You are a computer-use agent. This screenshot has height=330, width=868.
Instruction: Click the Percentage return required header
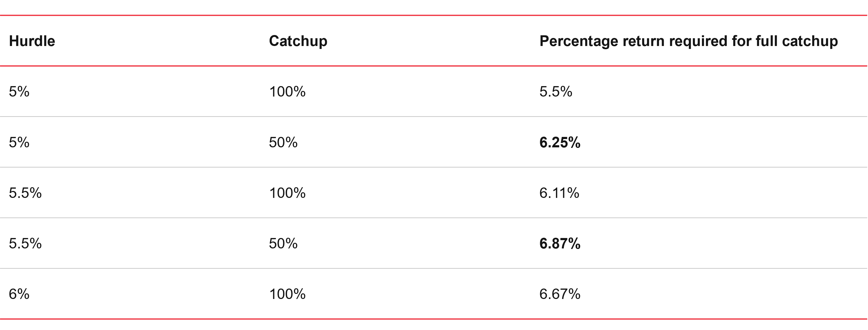click(x=688, y=41)
